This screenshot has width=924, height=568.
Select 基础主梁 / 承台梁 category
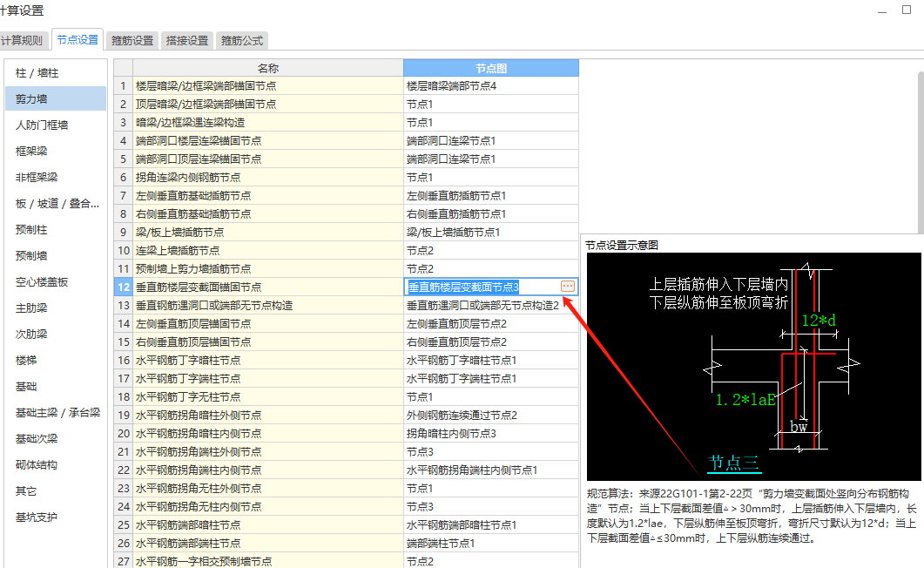pos(56,412)
